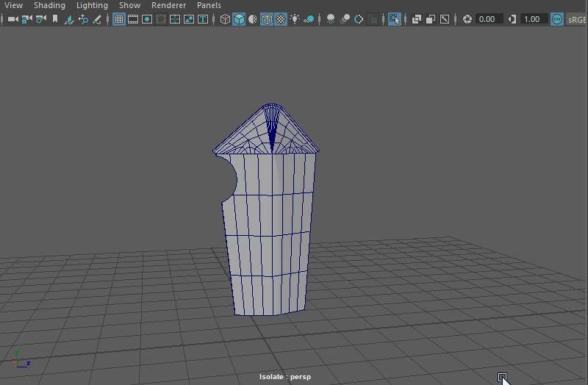Image resolution: width=588 pixels, height=385 pixels.
Task: Click the 'Isolate : persp' label
Action: pos(285,377)
